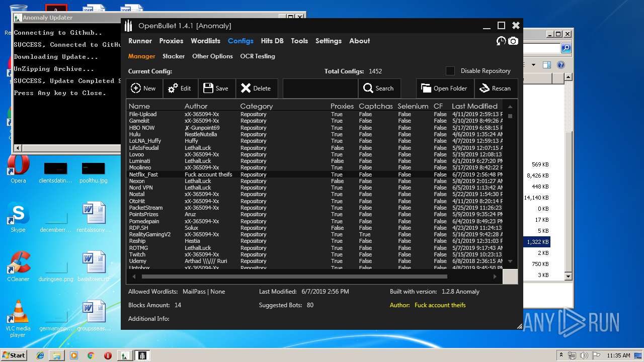
Task: Launch Opera from the taskbar
Action: [108, 355]
